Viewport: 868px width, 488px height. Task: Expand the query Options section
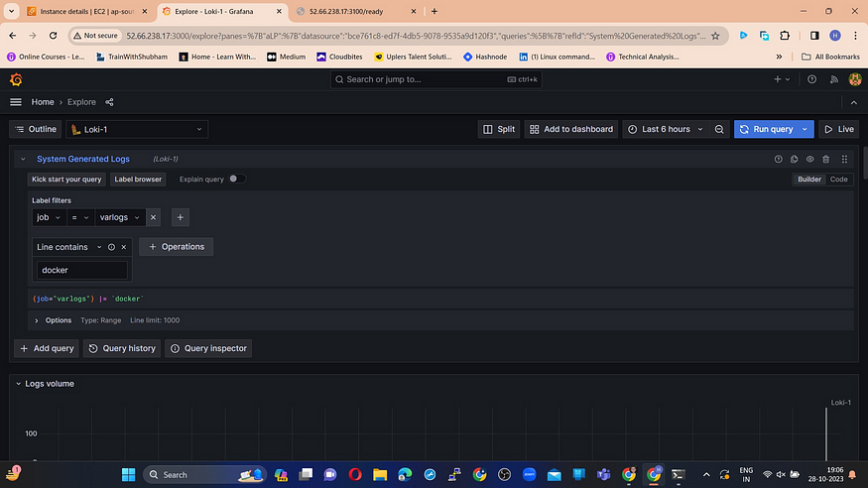click(37, 320)
